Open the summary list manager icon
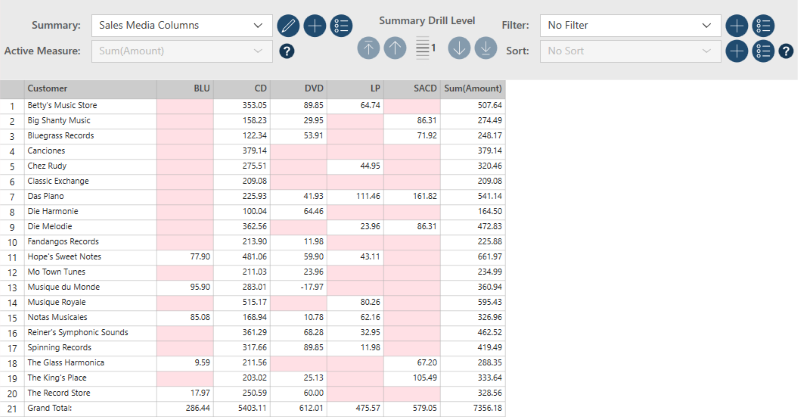This screenshot has height=417, width=798. 340,25
